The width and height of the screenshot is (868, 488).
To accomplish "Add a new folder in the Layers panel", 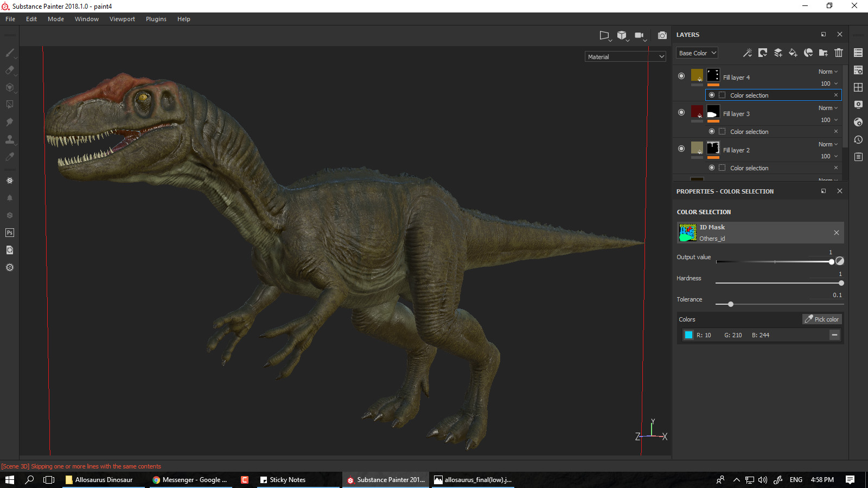I will pos(823,53).
